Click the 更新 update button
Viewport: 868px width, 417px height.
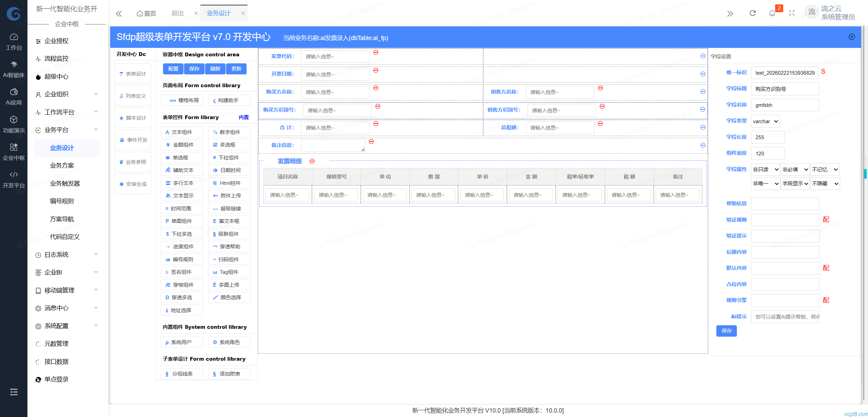[x=236, y=69]
